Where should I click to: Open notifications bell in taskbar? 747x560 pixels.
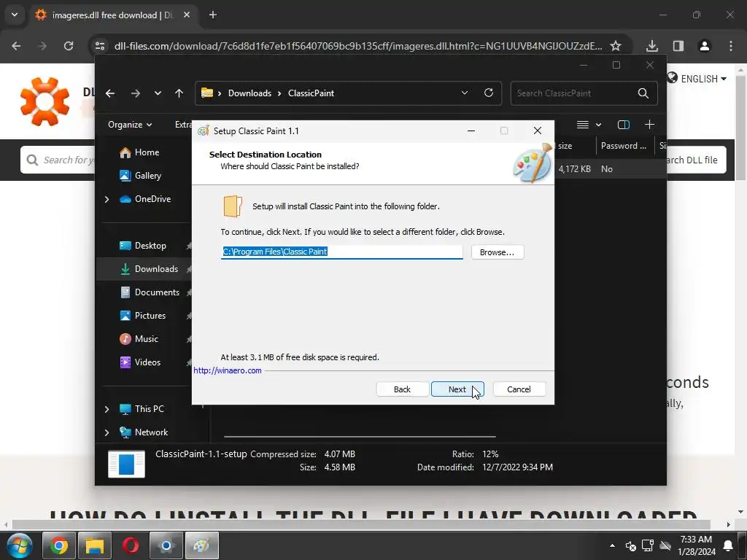pos(728,545)
